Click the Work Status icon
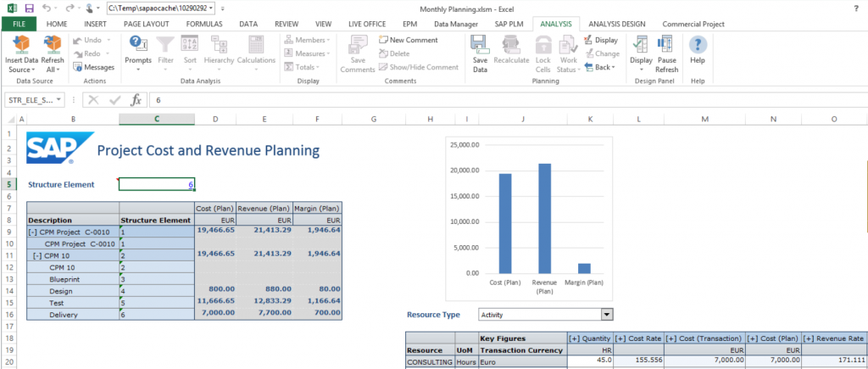This screenshot has height=369, width=868. pyautogui.click(x=567, y=44)
